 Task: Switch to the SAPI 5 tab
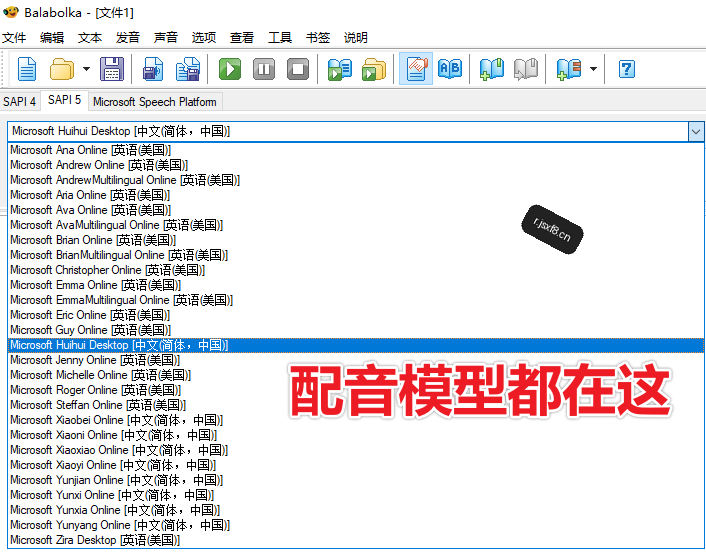tap(64, 100)
